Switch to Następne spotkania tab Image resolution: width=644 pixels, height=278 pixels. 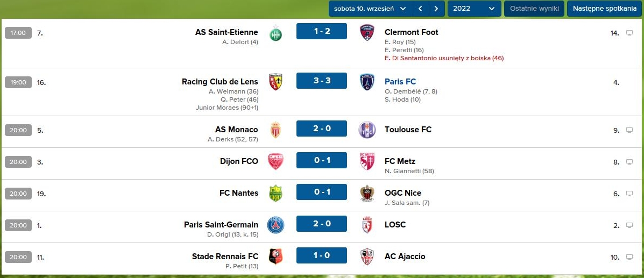pos(604,9)
